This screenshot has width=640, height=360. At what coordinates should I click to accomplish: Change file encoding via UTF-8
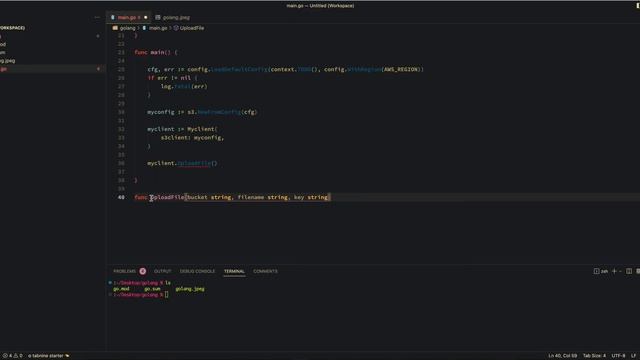pyautogui.click(x=618, y=356)
